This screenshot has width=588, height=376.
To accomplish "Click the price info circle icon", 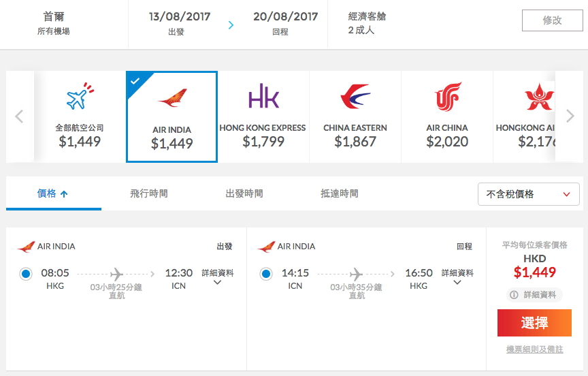I will point(514,295).
